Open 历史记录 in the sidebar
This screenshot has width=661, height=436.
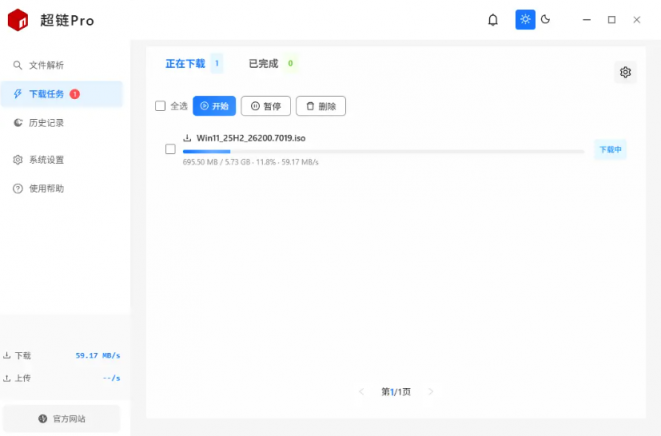pyautogui.click(x=45, y=123)
